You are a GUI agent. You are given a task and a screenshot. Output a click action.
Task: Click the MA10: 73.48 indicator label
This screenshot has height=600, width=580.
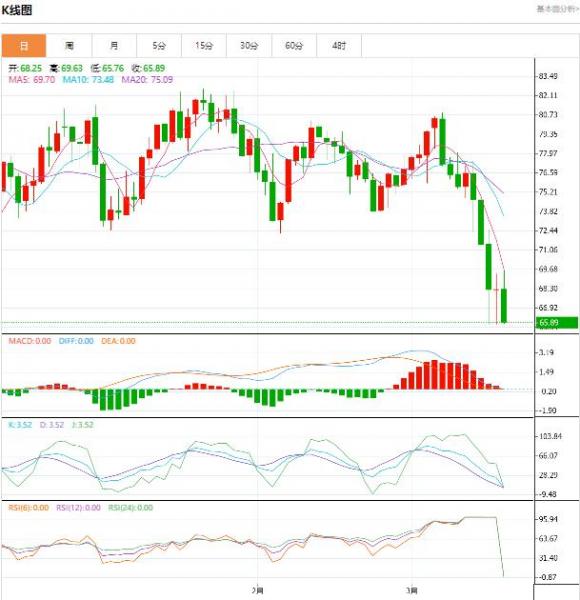tap(88, 80)
